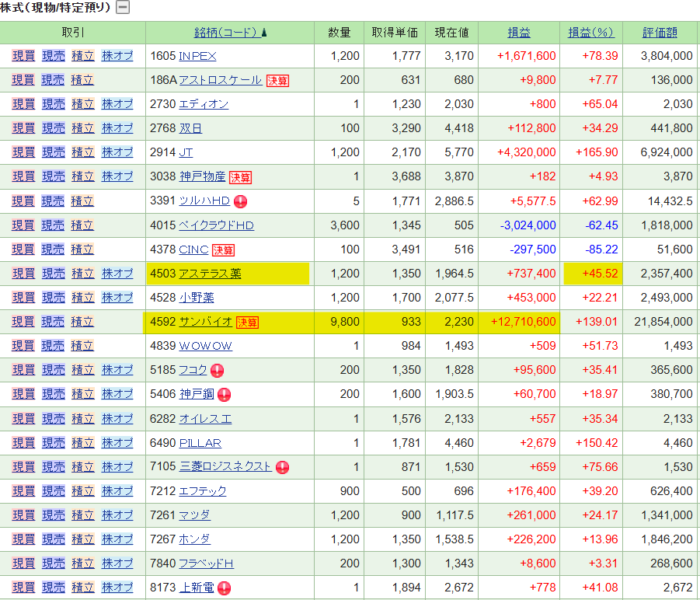Click the 決算 badge beside CINC
The image size is (700, 600).
pyautogui.click(x=224, y=249)
